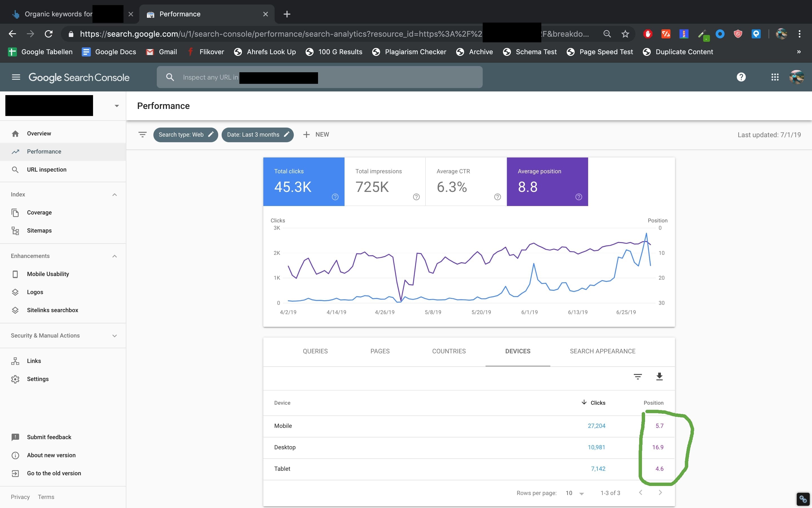
Task: Open Ahrefs Look Up bookmark
Action: (x=265, y=52)
